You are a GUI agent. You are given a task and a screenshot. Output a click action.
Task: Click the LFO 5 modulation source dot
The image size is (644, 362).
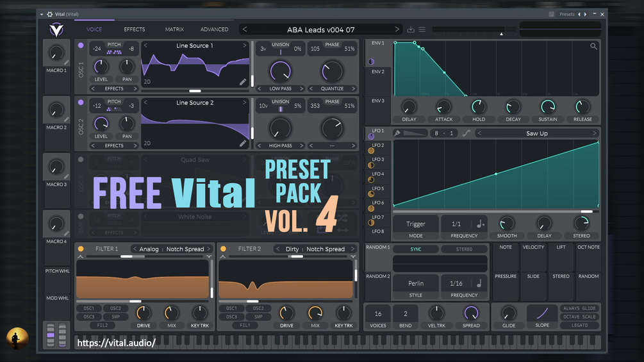[371, 193]
